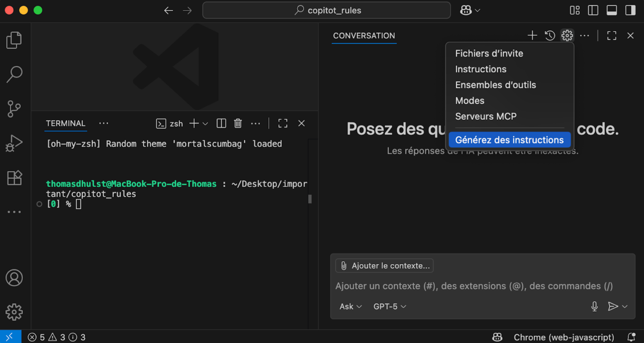Open the GPT-5 model picker
Viewport: 644px width, 343px height.
[389, 306]
